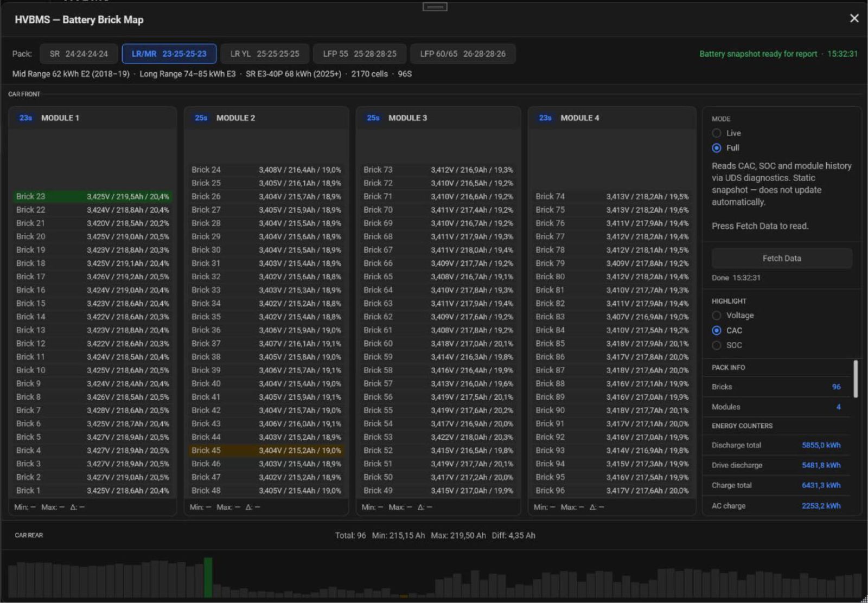Grab the drag handle at top center
Screen dimensions: 868x603
[x=435, y=7]
